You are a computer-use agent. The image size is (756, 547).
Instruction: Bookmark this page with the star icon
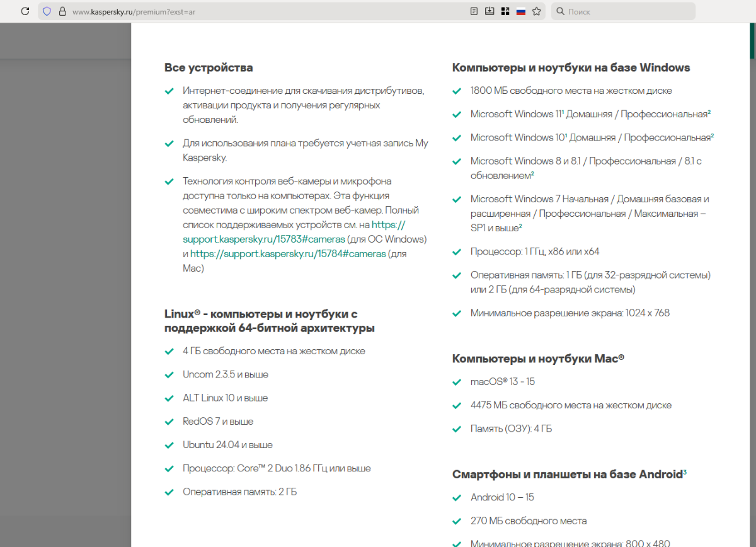pos(537,11)
